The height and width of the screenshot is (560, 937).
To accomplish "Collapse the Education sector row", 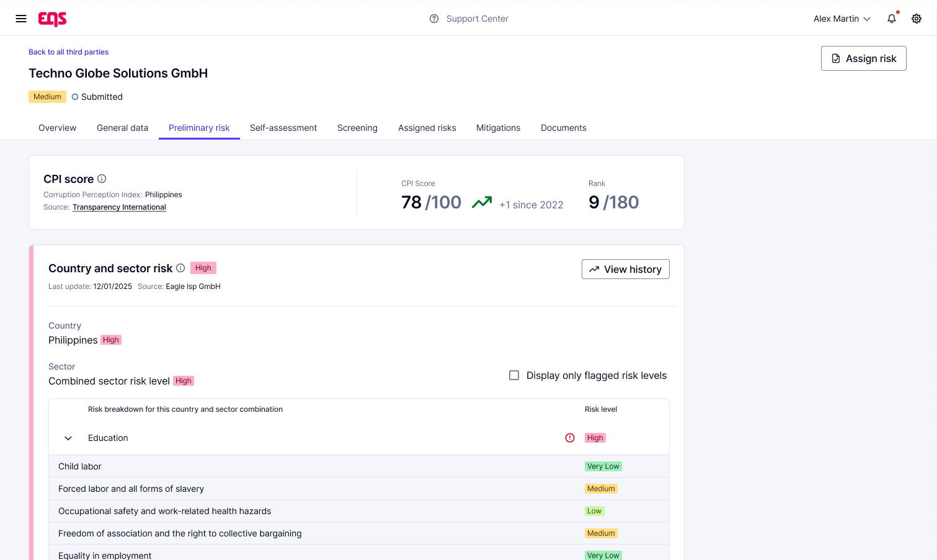I will pyautogui.click(x=68, y=438).
